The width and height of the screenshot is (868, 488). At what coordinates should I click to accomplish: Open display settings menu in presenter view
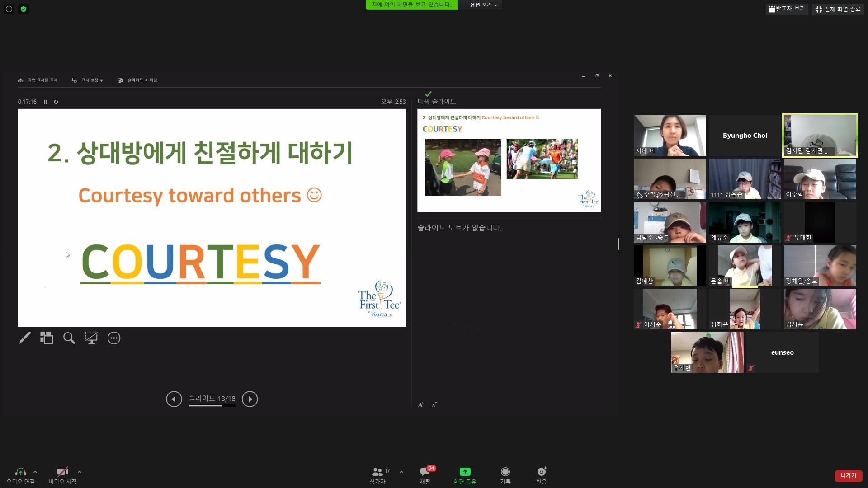coord(88,80)
